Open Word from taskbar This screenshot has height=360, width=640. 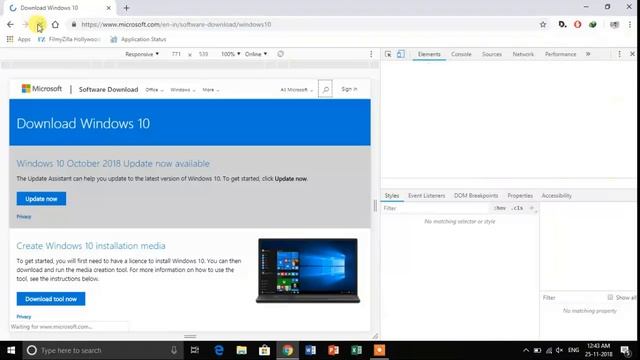tap(310, 350)
